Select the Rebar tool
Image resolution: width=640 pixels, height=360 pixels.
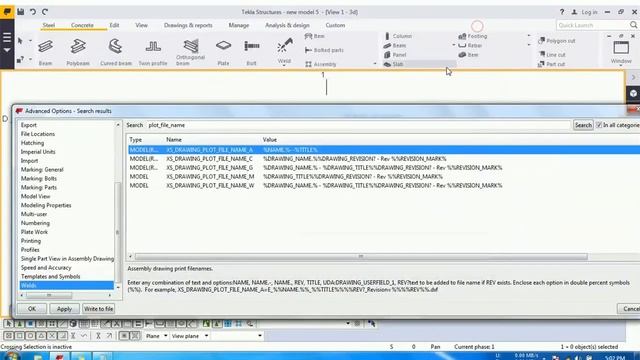tap(470, 45)
